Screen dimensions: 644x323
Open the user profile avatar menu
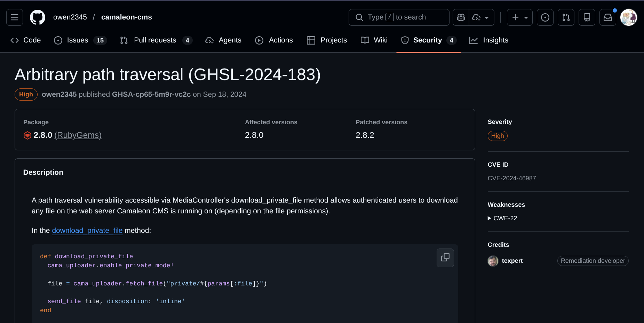(628, 17)
